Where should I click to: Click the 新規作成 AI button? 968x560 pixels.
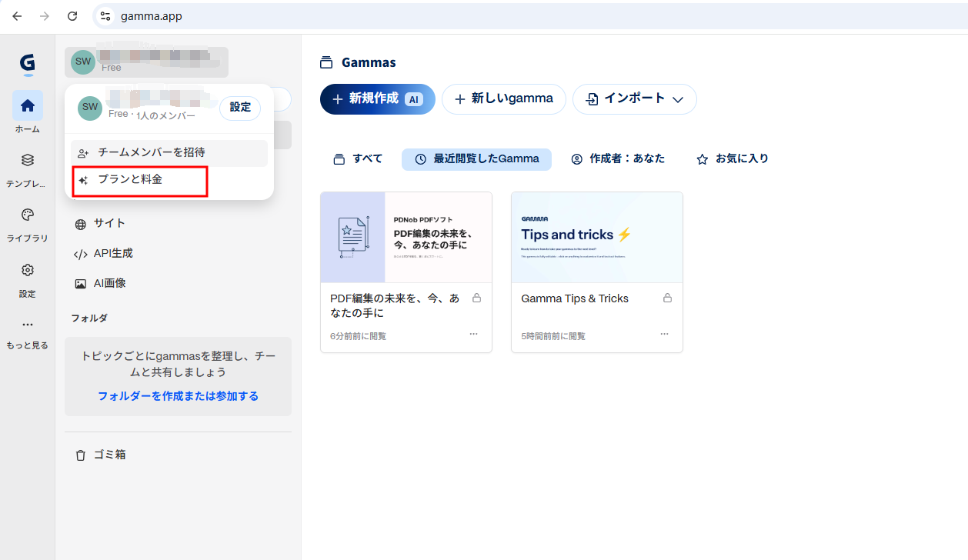click(x=377, y=98)
